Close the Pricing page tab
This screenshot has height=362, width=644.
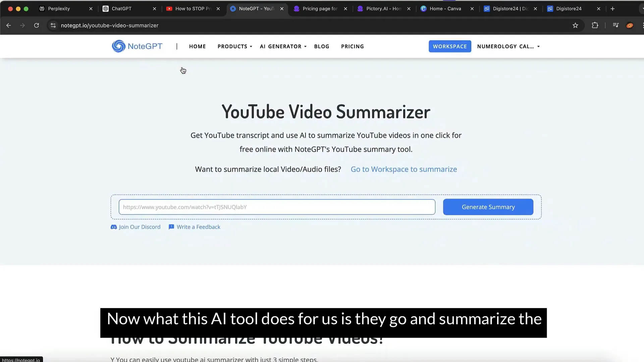click(x=345, y=9)
